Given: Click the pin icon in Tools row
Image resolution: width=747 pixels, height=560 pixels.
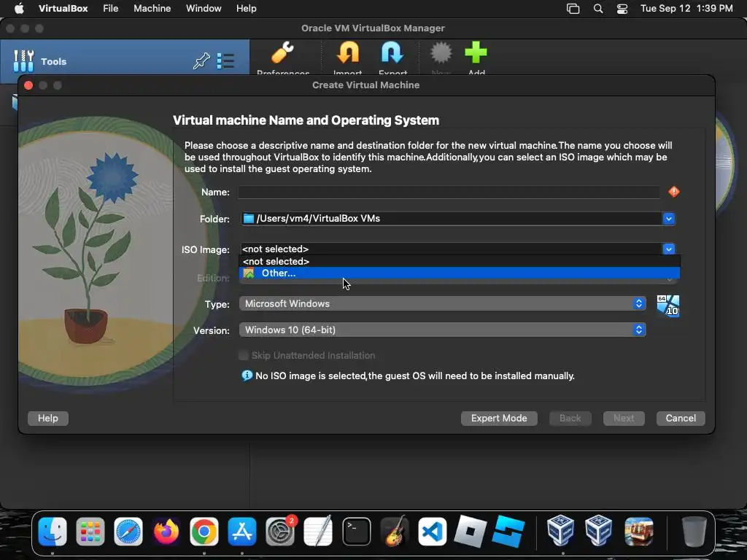Looking at the screenshot, I should 201,61.
